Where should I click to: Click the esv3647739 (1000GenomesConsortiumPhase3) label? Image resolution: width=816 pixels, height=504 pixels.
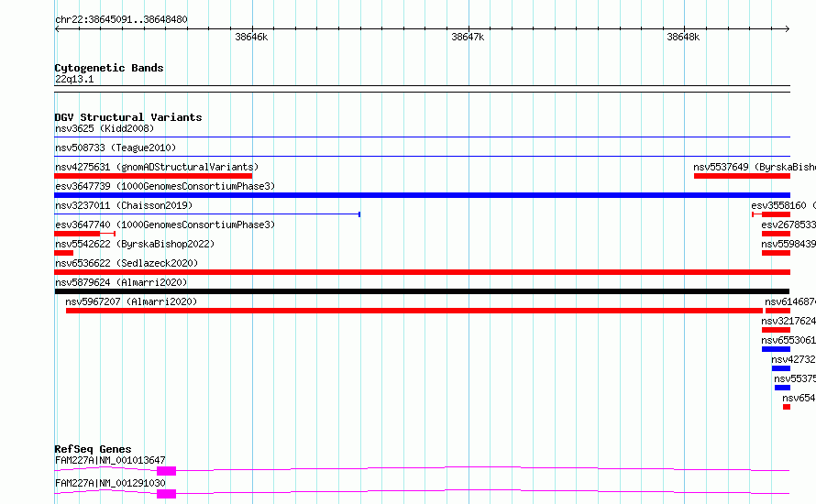coord(165,186)
